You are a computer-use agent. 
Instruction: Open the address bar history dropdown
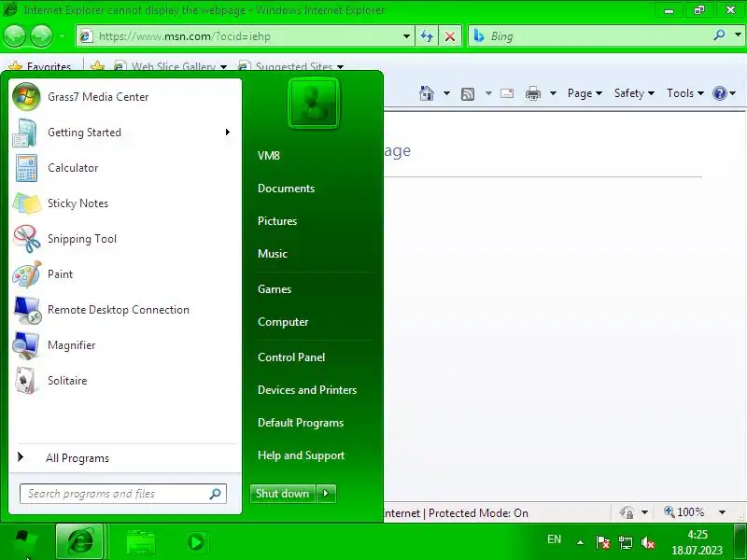pyautogui.click(x=406, y=36)
